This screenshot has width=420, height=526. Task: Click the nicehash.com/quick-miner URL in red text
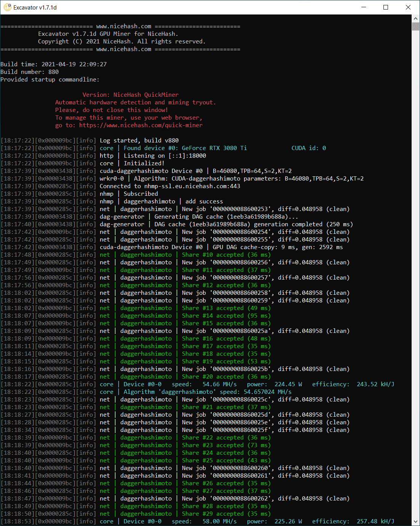pyautogui.click(x=141, y=125)
